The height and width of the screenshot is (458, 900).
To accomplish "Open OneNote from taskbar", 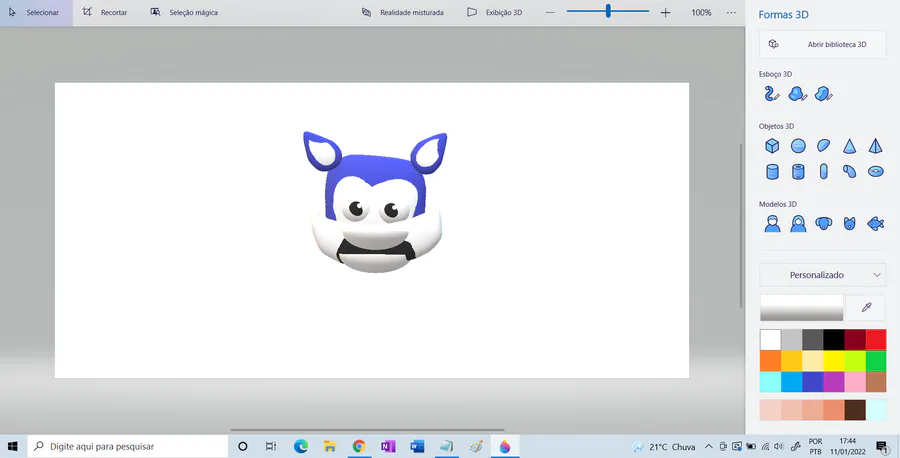I will (388, 446).
